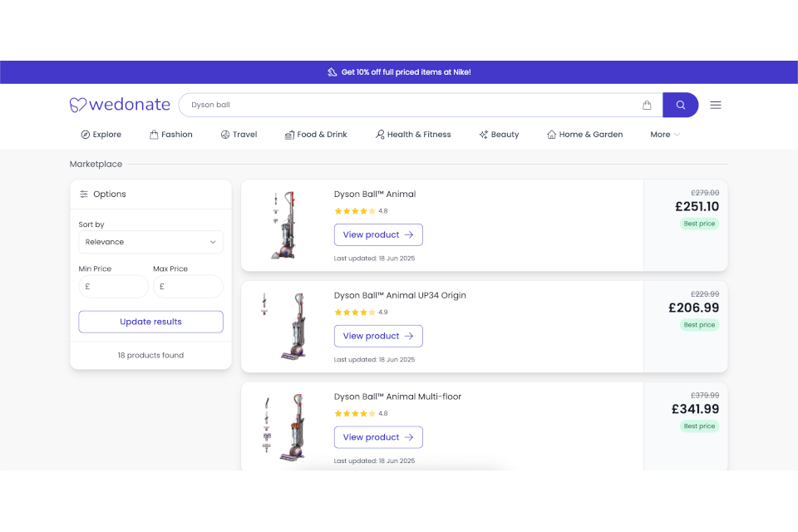Open the Explore menu item
Screen dimensions: 798x532
coord(101,135)
